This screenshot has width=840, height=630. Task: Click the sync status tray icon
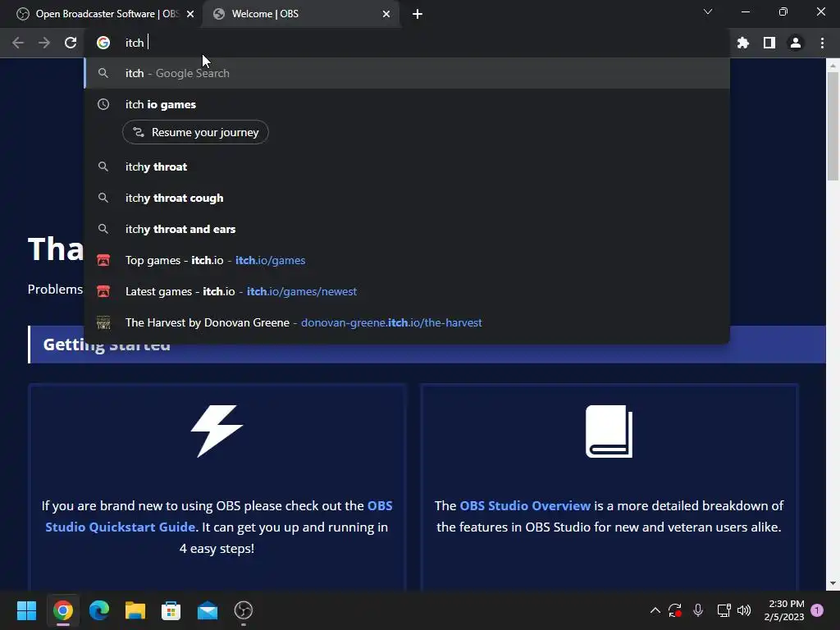(674, 610)
